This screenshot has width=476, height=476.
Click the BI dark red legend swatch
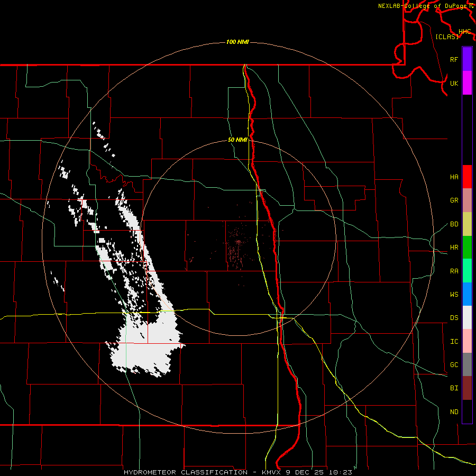click(467, 388)
